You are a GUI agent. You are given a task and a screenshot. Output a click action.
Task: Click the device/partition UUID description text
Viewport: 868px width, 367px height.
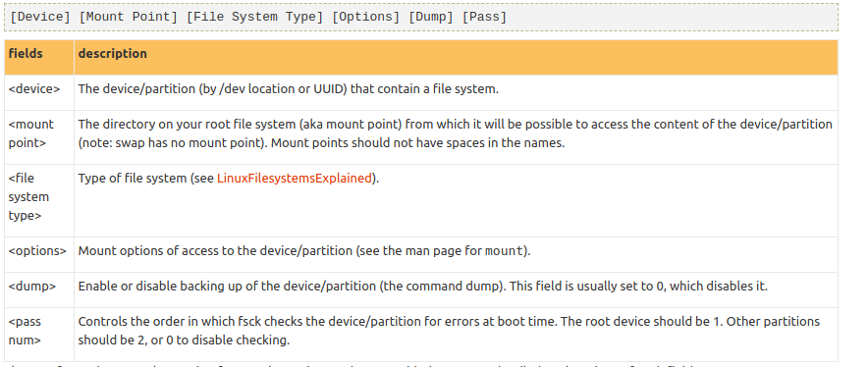289,89
